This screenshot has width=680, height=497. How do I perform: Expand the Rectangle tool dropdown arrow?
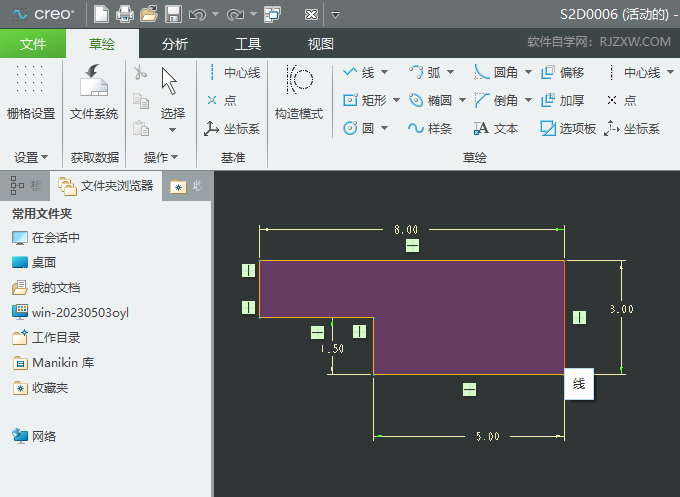(x=396, y=101)
